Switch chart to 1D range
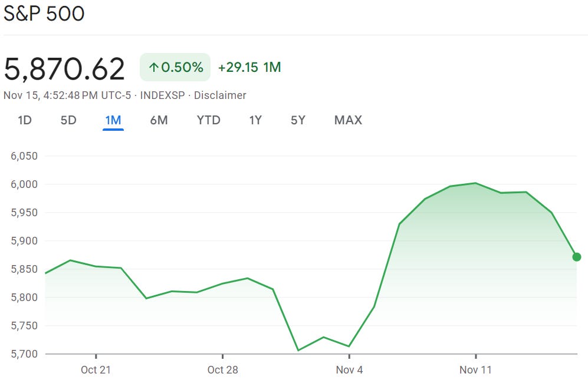Viewport: 588px width, 390px height. point(25,120)
